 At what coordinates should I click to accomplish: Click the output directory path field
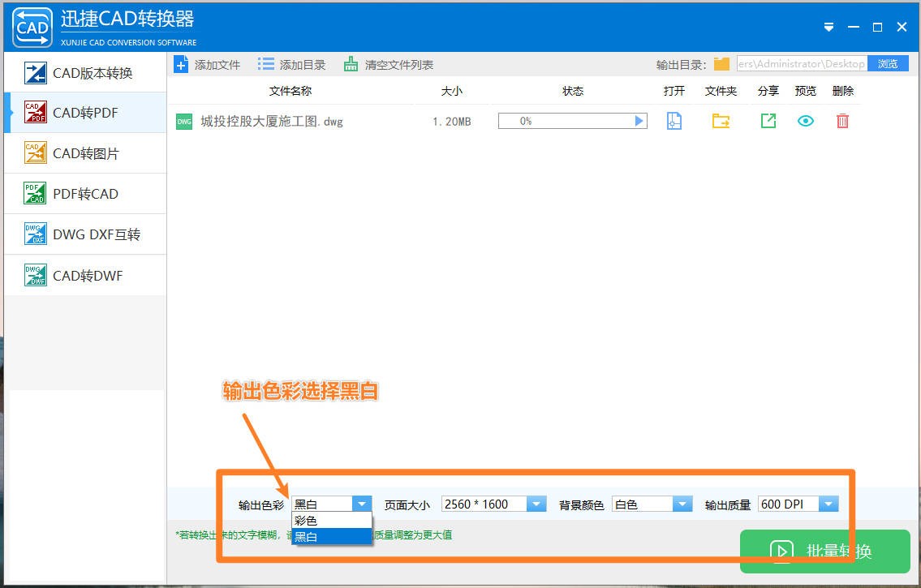pyautogui.click(x=801, y=63)
